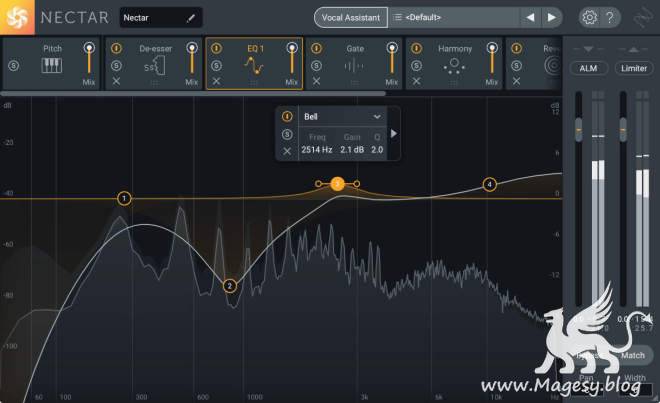Adjust the EQ 1 Mix slider
The height and width of the screenshot is (403, 660).
coord(292,60)
